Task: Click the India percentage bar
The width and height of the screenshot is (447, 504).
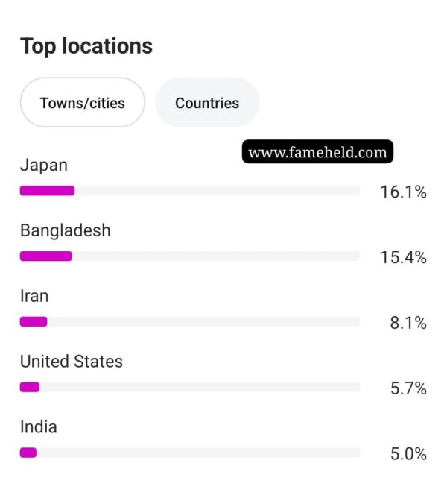Action: (x=190, y=453)
